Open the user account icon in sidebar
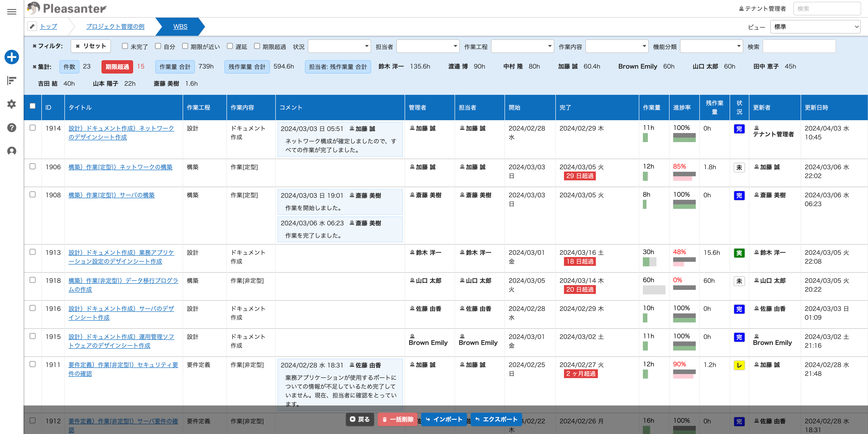Image resolution: width=868 pixels, height=434 pixels. coord(12,151)
